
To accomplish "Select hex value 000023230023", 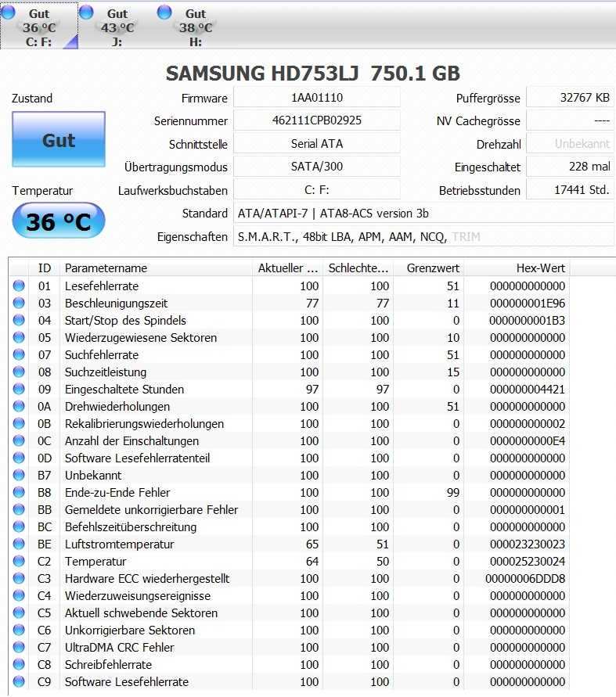I will [527, 544].
